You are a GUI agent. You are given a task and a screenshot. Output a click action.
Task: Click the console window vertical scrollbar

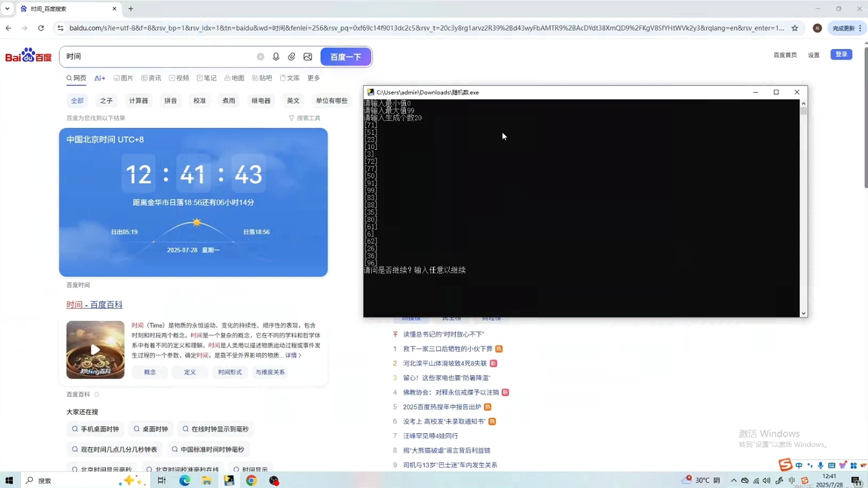pyautogui.click(x=804, y=207)
